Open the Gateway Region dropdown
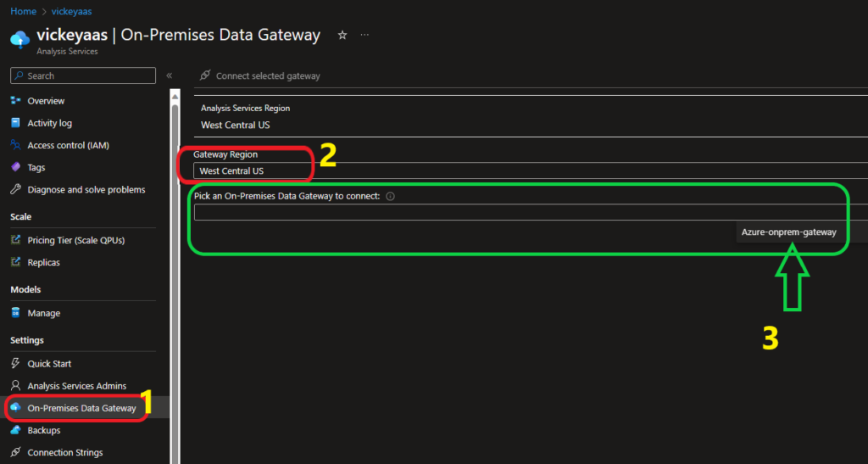868x464 pixels. pyautogui.click(x=531, y=171)
